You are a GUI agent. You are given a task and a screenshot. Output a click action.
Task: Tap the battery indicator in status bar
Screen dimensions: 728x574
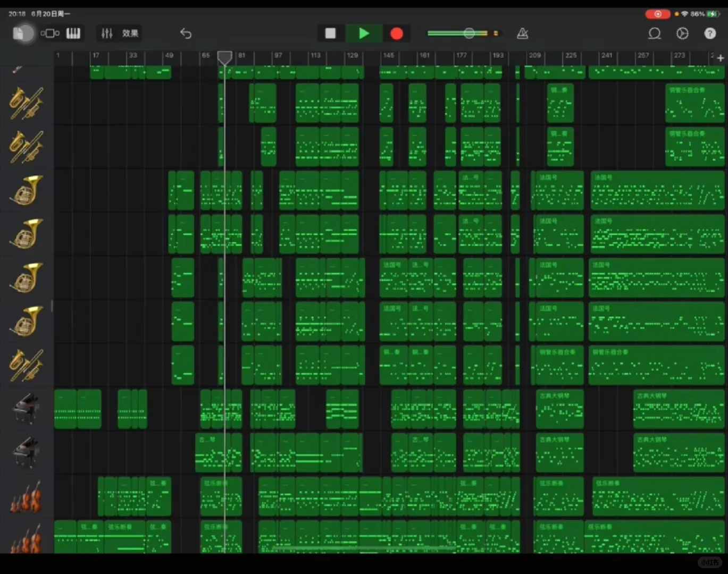(713, 14)
